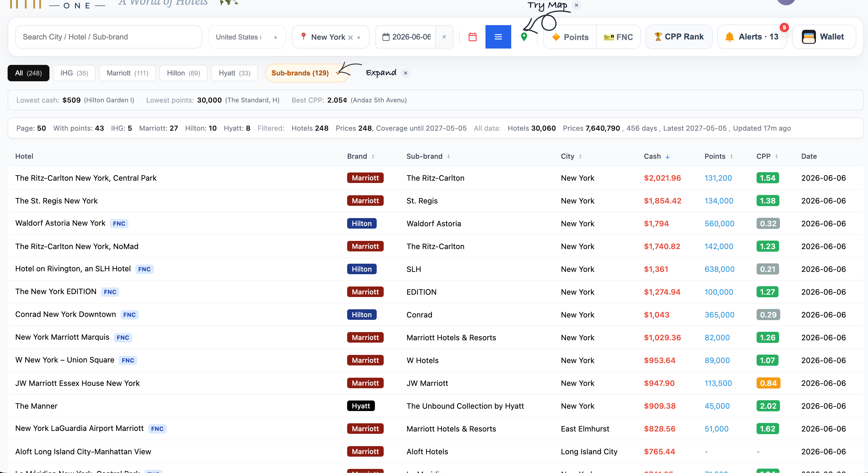Sort by Cash column arrow
This screenshot has width=868, height=473.
click(x=667, y=157)
